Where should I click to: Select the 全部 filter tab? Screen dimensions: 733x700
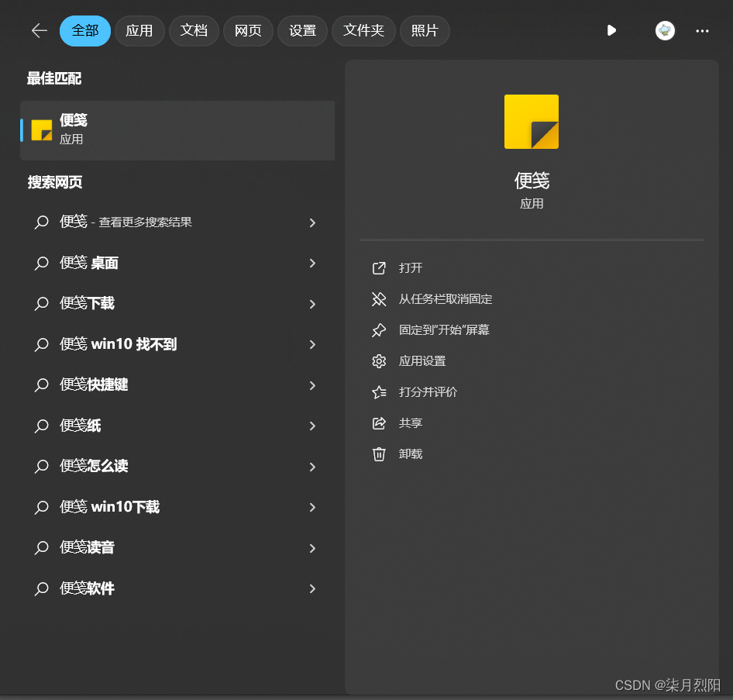85,31
